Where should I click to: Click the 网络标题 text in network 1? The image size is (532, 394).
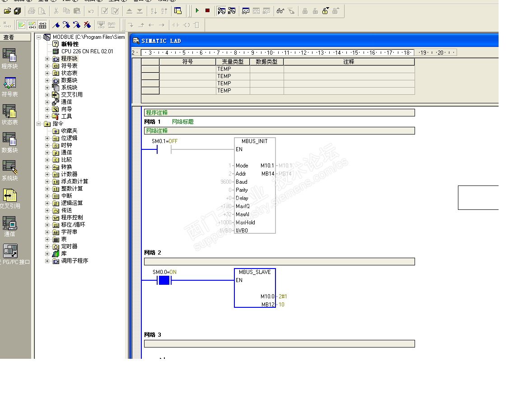(x=183, y=122)
